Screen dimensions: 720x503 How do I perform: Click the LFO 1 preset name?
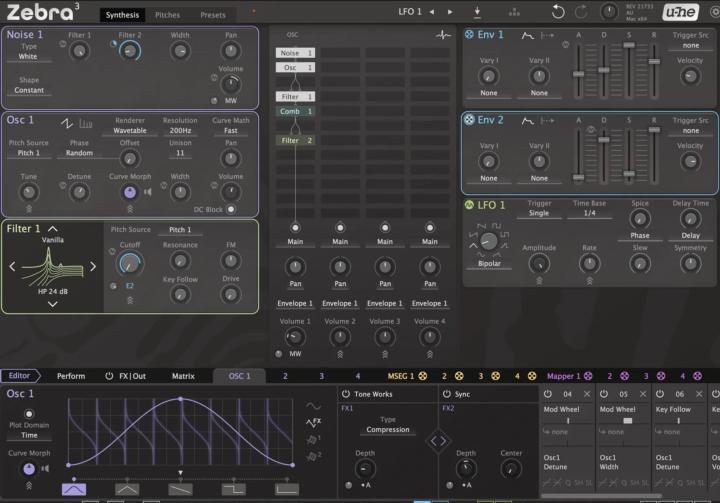click(x=410, y=12)
